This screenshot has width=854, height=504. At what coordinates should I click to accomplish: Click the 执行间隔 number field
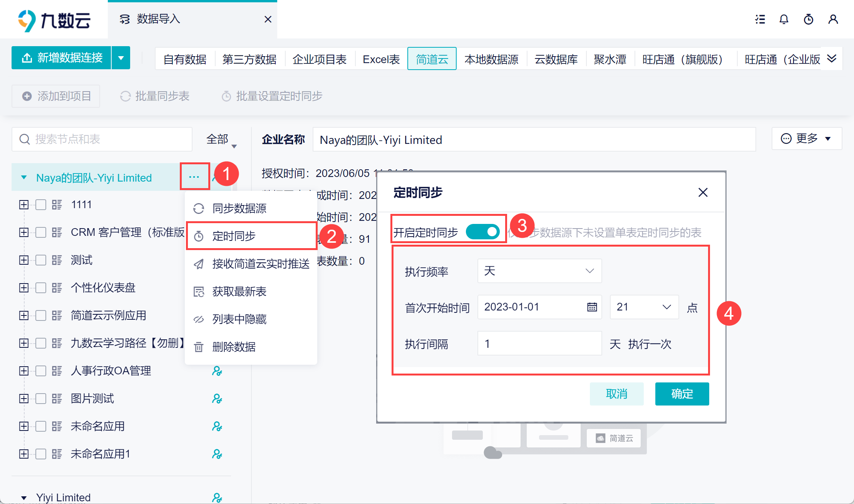point(539,343)
